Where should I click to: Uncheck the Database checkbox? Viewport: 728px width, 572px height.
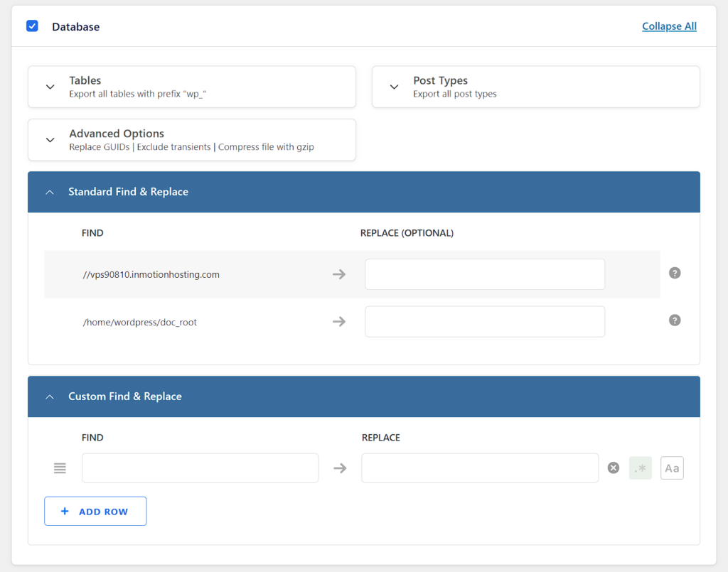click(x=32, y=26)
